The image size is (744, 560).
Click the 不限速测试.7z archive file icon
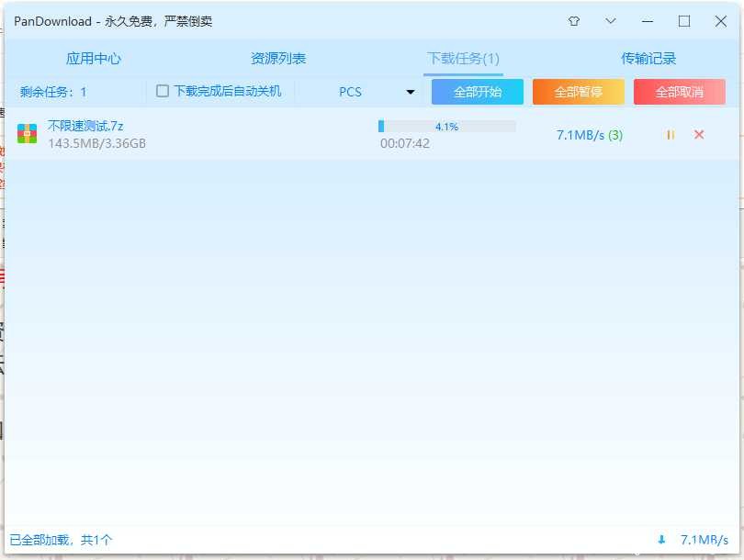pos(27,134)
